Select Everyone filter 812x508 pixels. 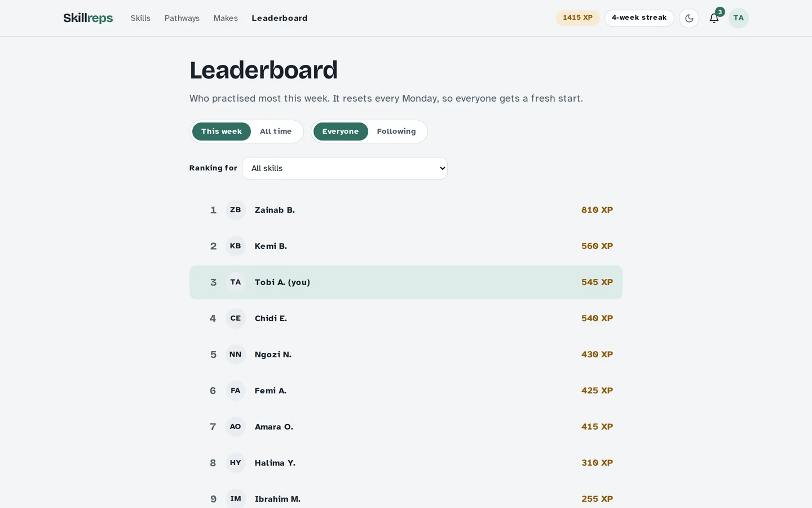341,132
